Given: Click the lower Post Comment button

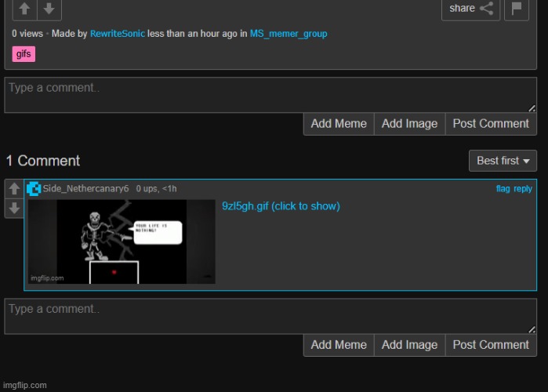Looking at the screenshot, I should (x=491, y=345).
